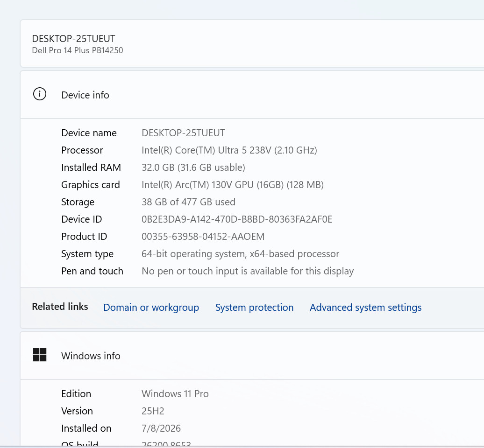Select installed date 7/8/2026

coord(161,428)
